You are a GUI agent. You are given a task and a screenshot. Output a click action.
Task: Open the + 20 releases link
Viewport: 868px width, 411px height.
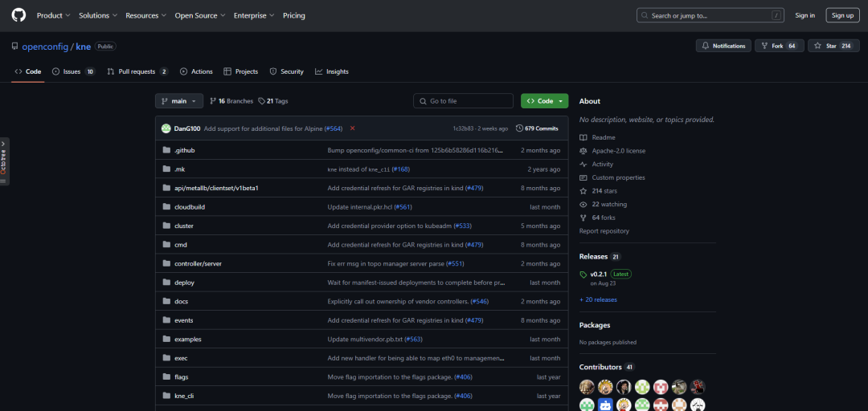599,299
